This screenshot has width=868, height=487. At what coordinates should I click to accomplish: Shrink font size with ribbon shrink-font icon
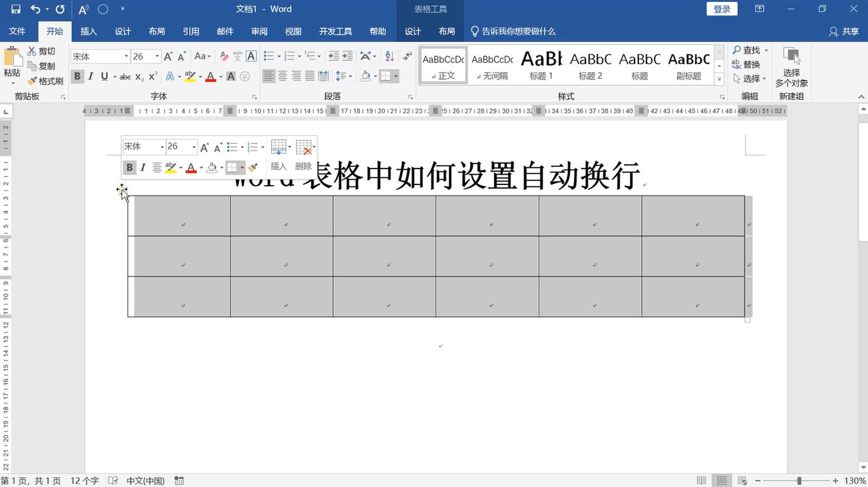182,57
